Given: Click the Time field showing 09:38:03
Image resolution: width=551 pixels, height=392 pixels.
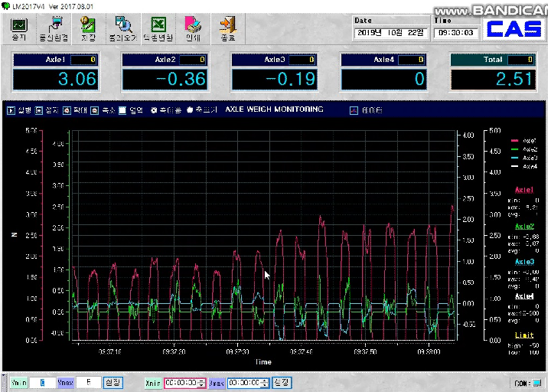Looking at the screenshot, I should (x=456, y=33).
